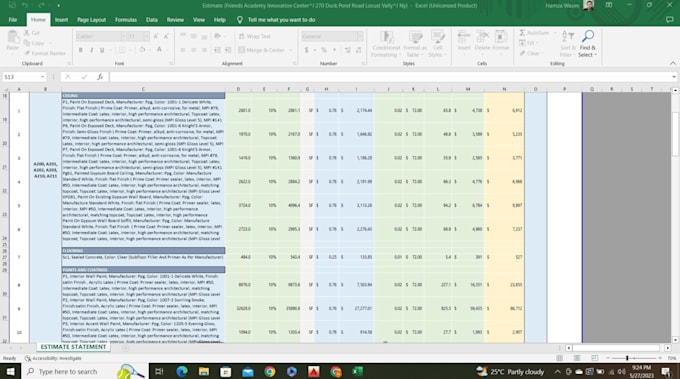Click the Percent Style icon
Viewport: 680px width, 379px height.
click(324, 50)
